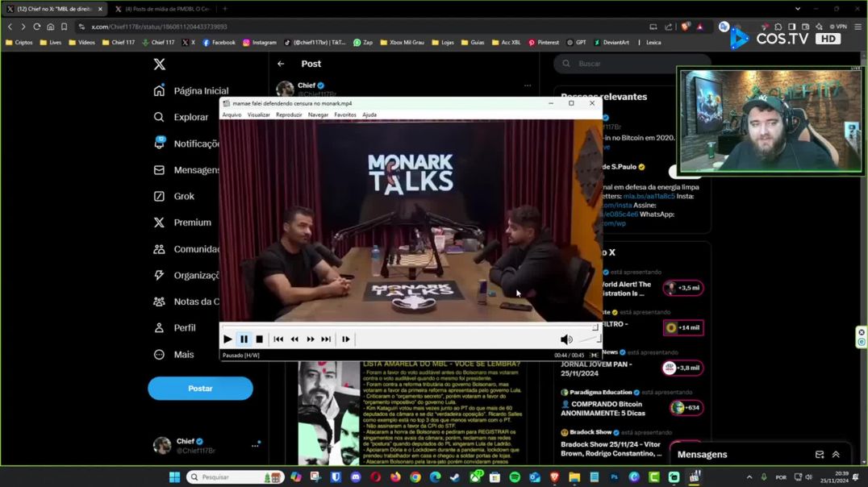This screenshot has height=487, width=868.
Task: Rewind using the decrease speed button
Action: tap(294, 339)
